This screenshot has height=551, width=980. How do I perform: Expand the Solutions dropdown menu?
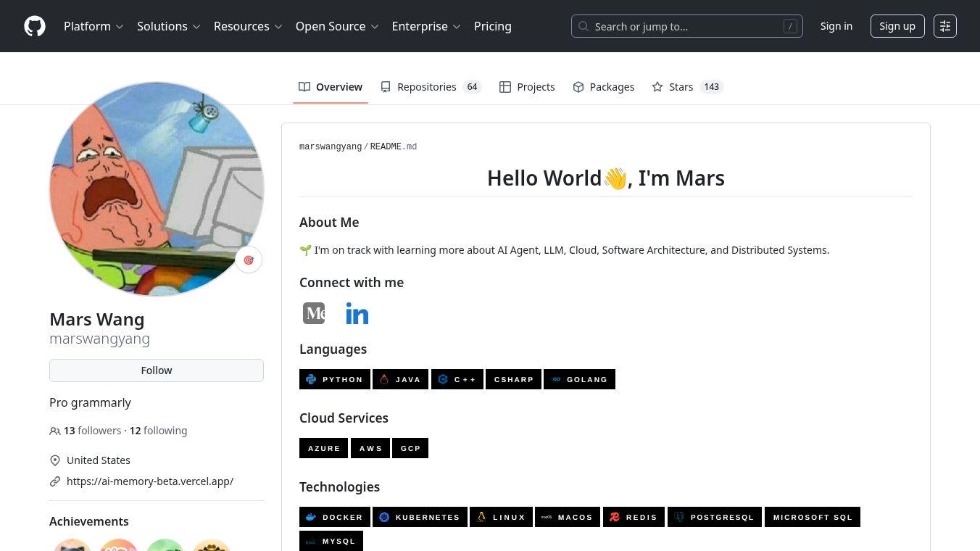click(x=168, y=26)
